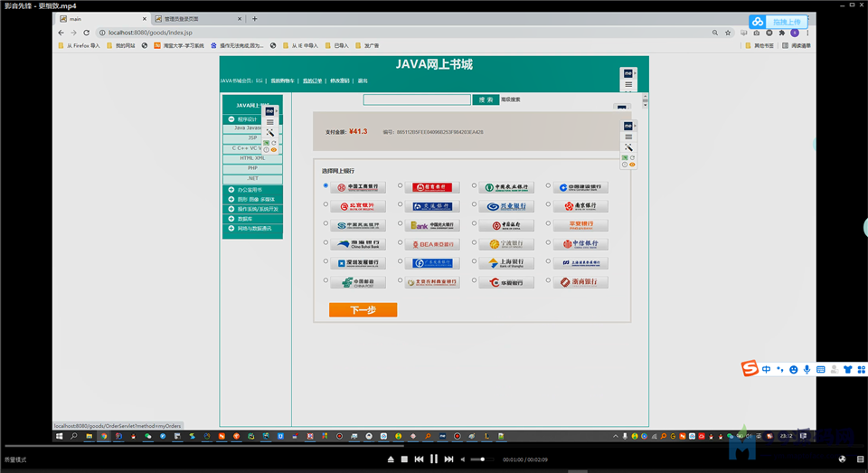Toggle Sogou IME 中 language mode

pos(766,369)
